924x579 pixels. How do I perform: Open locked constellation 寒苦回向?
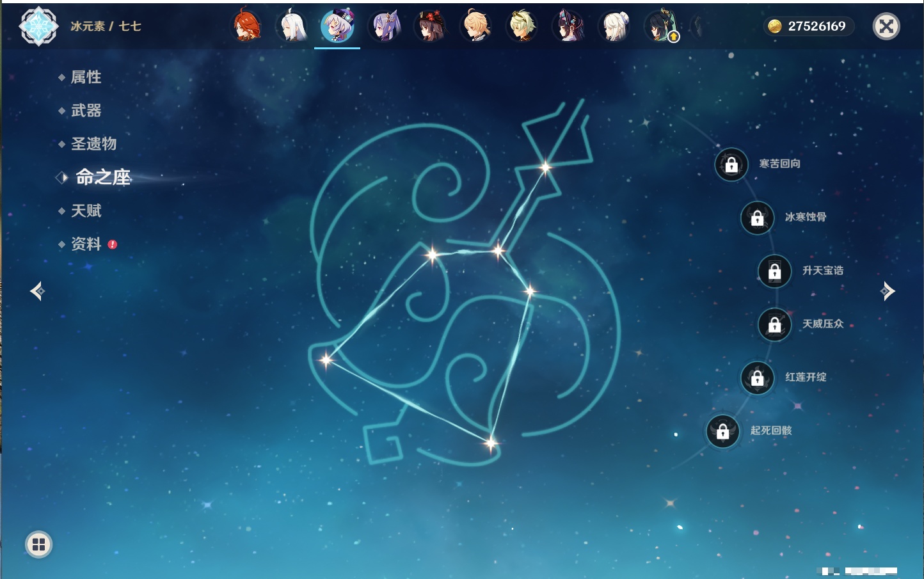(x=731, y=164)
